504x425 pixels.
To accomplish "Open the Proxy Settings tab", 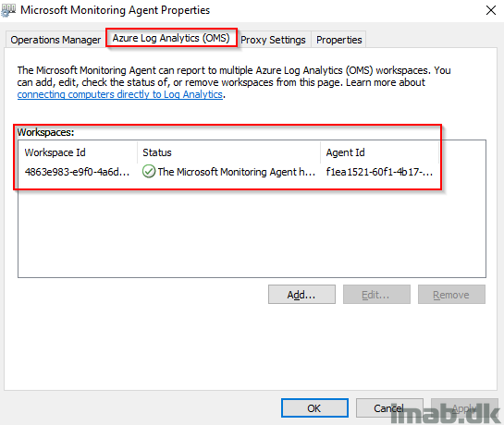I will coord(273,40).
